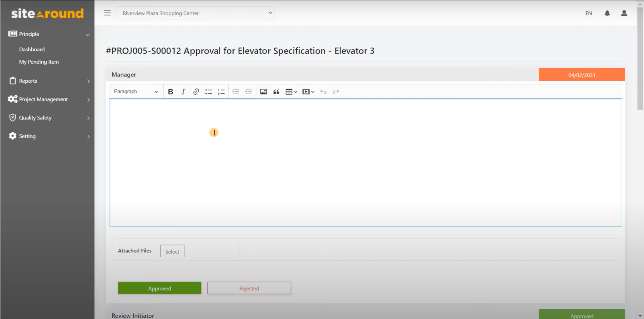Open the Dashboard page

32,49
